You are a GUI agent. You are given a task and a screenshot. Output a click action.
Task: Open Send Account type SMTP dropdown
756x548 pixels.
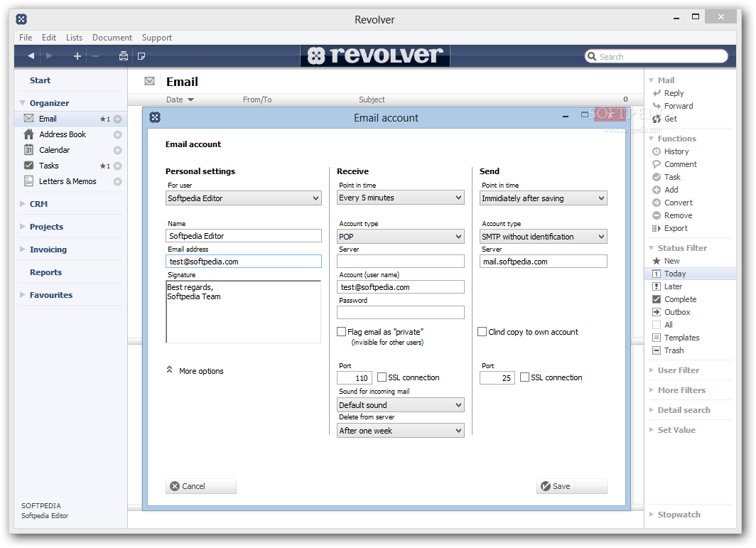(x=544, y=237)
